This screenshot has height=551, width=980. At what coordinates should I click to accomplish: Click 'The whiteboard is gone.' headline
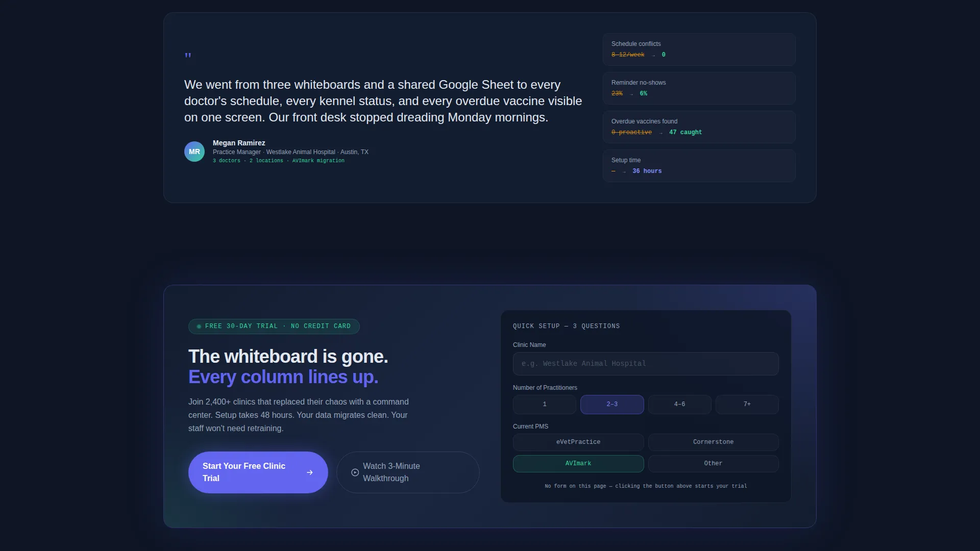288,357
